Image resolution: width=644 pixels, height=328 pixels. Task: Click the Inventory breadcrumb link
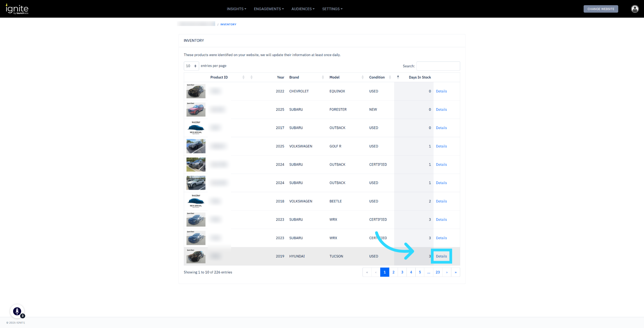(228, 24)
